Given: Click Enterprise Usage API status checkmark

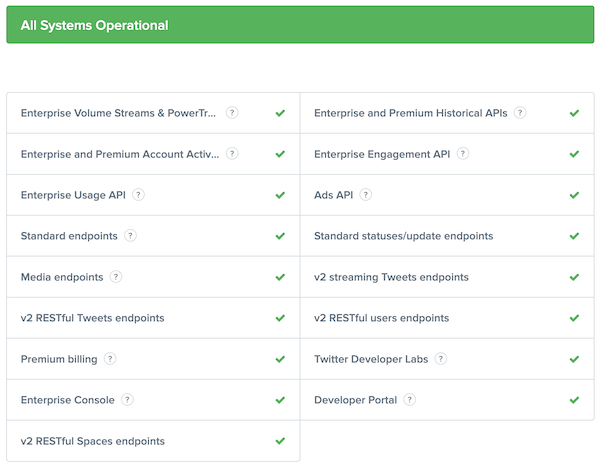Looking at the screenshot, I should [x=280, y=195].
